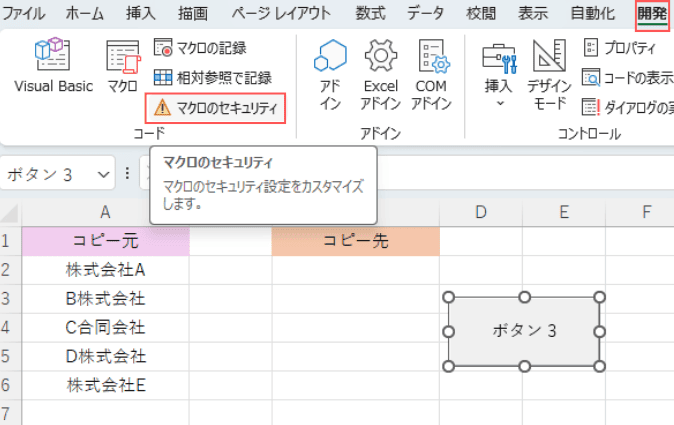Open Excel アドイン manager
674x425 pixels.
coord(380,75)
